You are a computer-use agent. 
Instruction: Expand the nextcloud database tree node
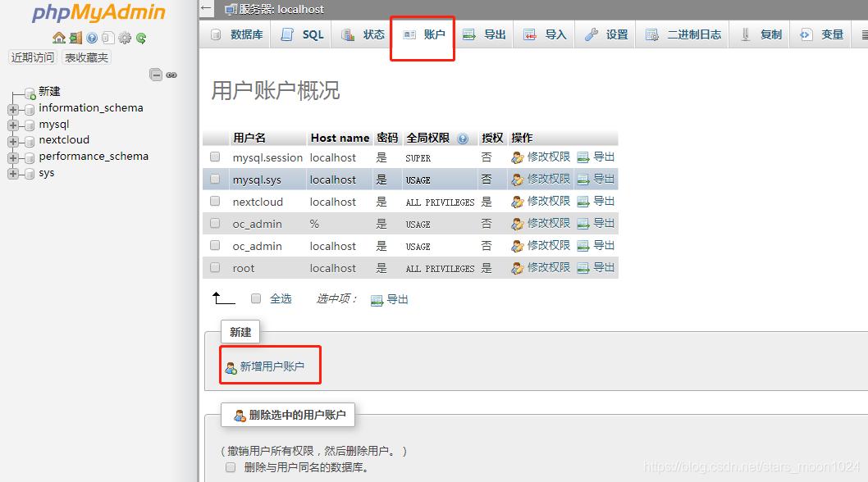click(x=12, y=140)
